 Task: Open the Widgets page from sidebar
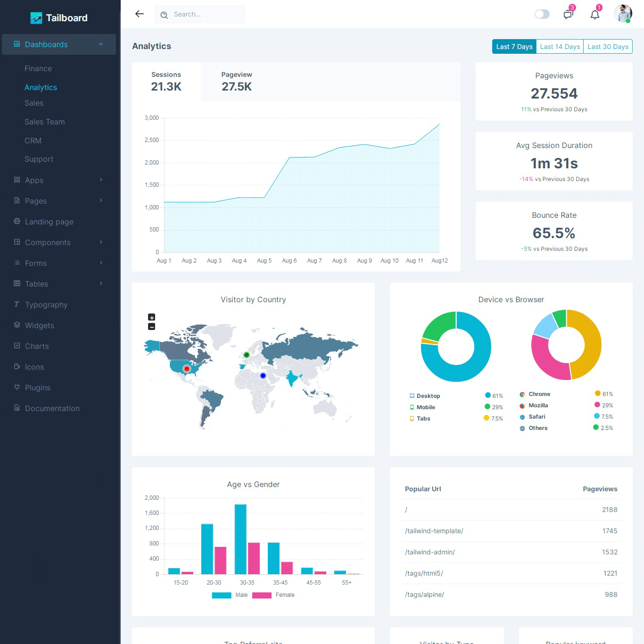tap(39, 325)
